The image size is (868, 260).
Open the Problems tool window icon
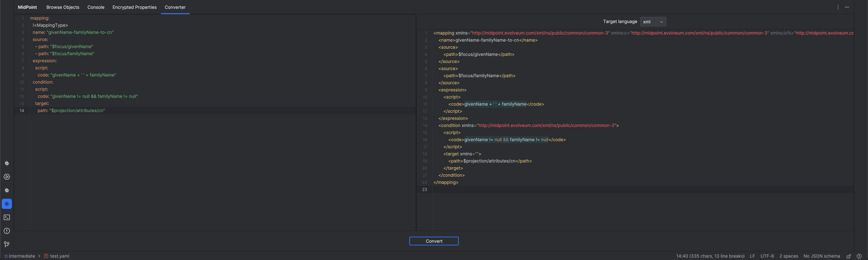pyautogui.click(x=7, y=231)
